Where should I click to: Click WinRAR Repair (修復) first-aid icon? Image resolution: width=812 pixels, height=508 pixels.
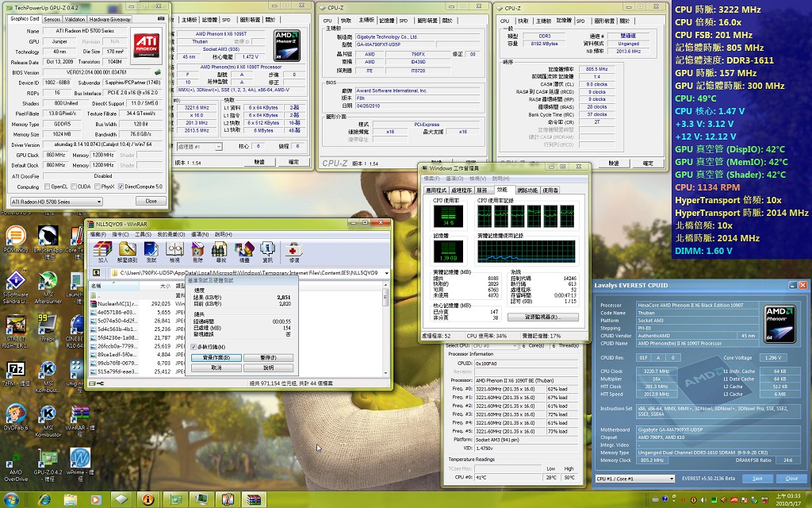293,252
